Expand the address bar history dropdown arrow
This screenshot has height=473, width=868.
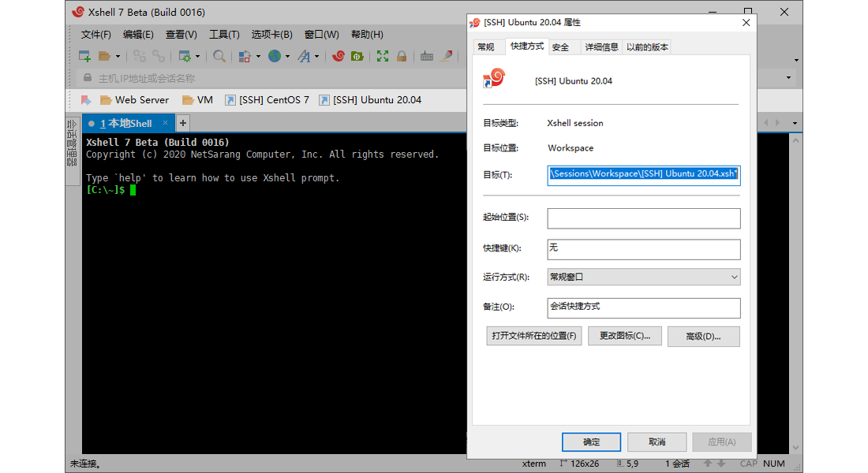tap(789, 78)
